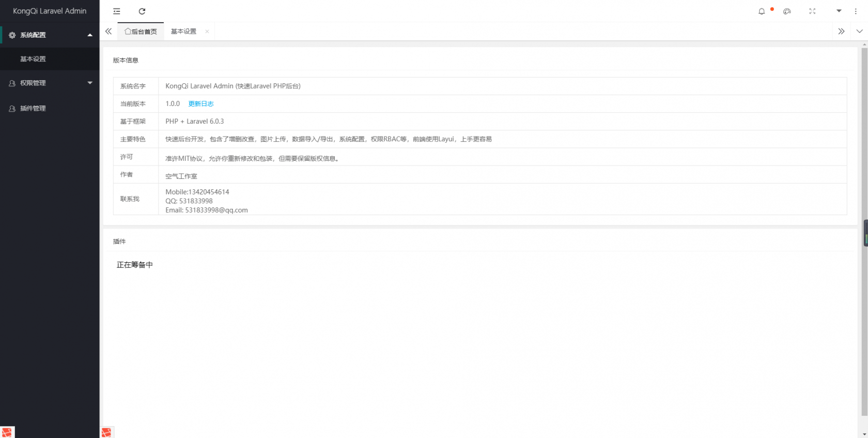Click the MIT license description text

253,159
